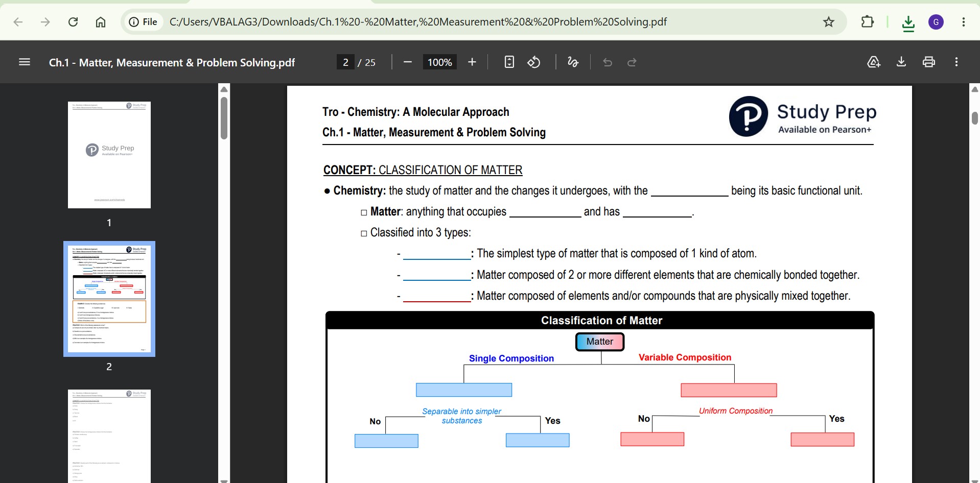
Task: Bookmark this page with the star icon
Action: pos(828,22)
